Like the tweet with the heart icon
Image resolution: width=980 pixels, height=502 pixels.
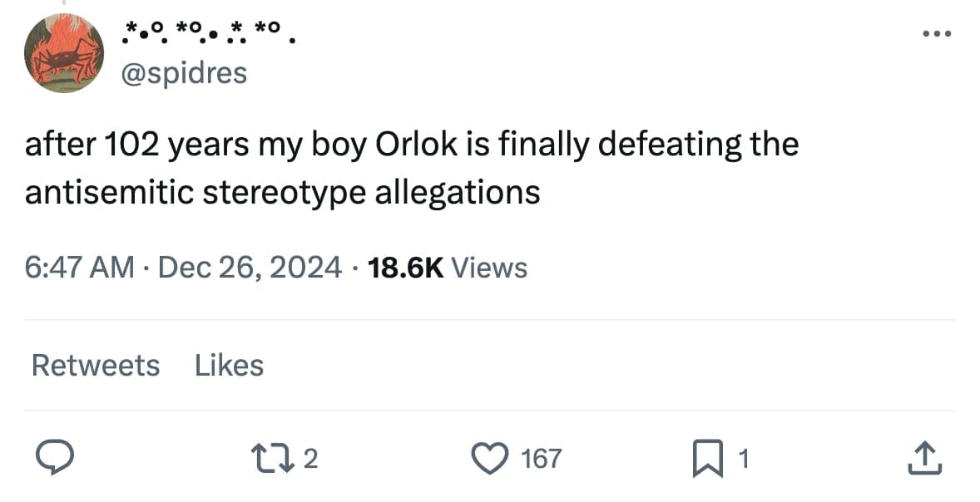click(x=493, y=458)
